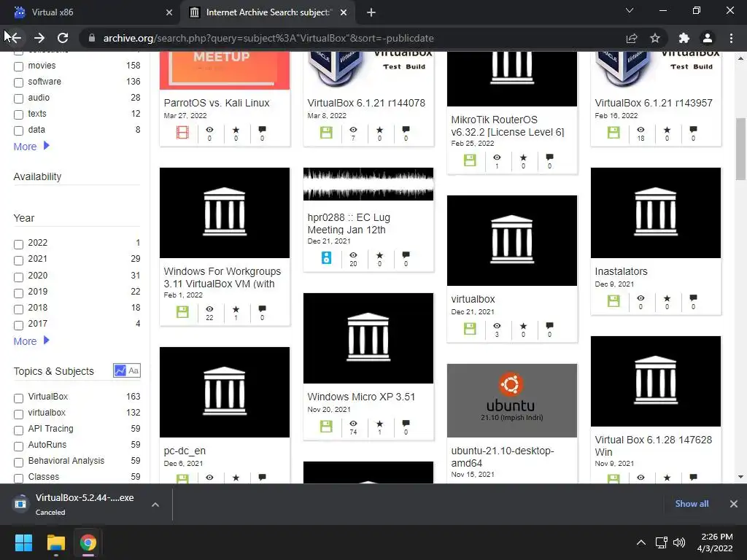Click software floppy icon for VirtualBox 6.1.21 r144078
Image resolution: width=747 pixels, height=560 pixels.
(x=326, y=133)
